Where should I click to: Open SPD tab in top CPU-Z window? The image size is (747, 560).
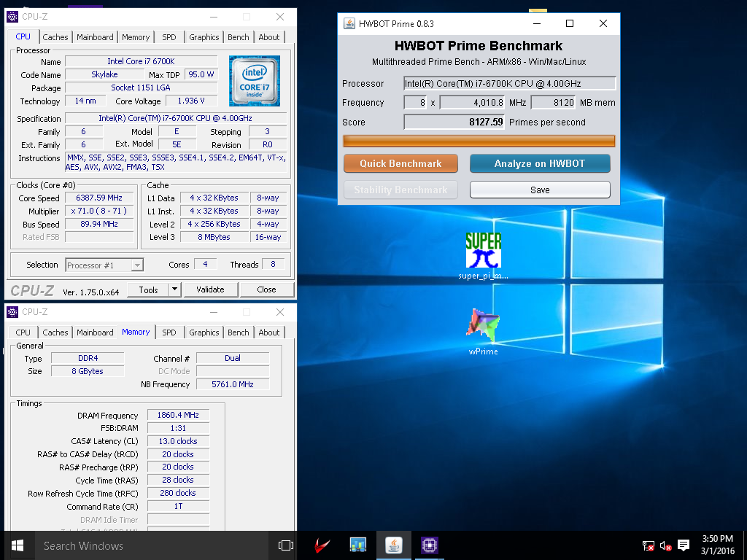(x=169, y=37)
